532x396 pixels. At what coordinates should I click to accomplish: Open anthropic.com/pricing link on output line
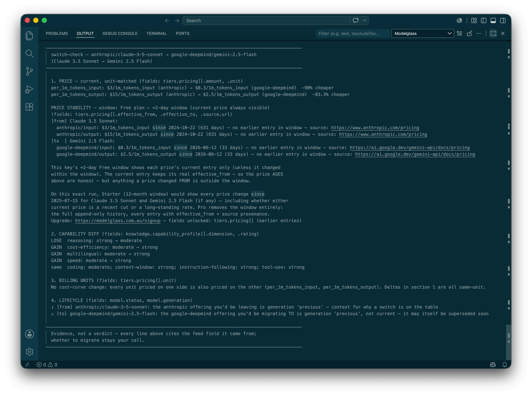[x=383, y=134]
